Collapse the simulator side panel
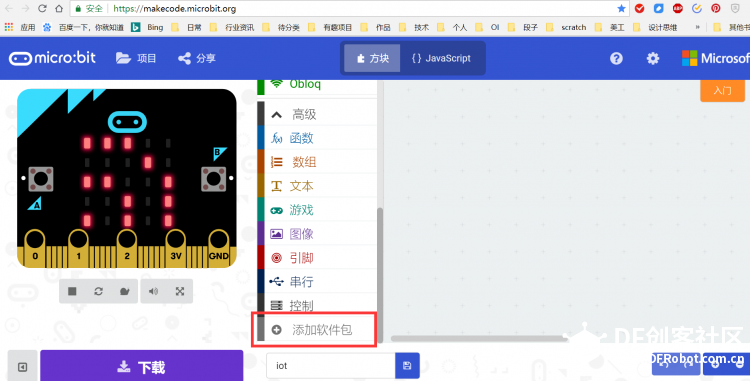Viewport: 750px width, 381px height. 22,367
